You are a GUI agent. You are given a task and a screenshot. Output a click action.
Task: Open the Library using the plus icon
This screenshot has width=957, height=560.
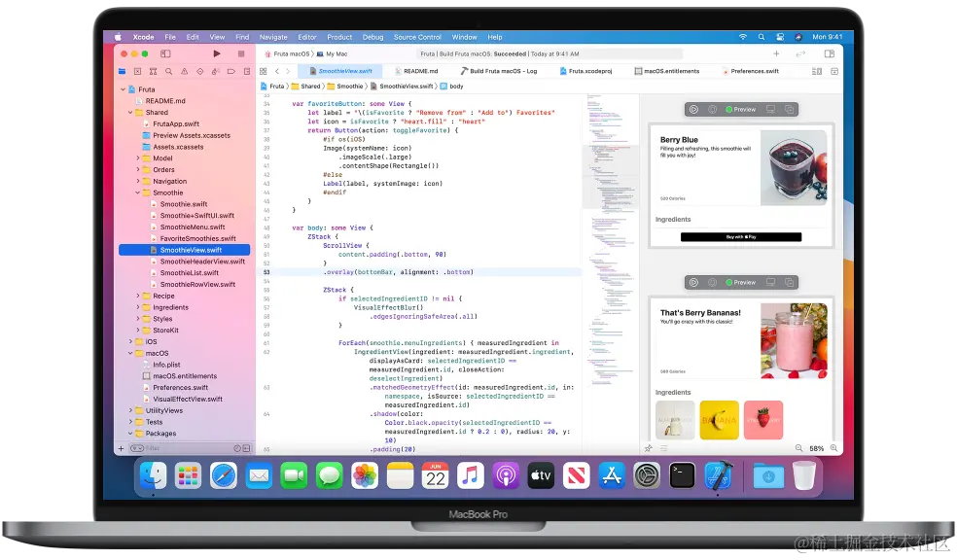click(776, 53)
